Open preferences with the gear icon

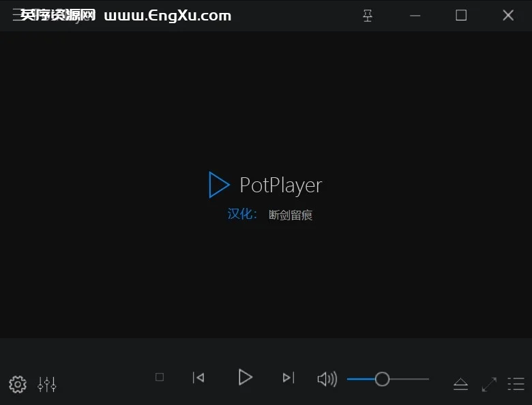18,385
